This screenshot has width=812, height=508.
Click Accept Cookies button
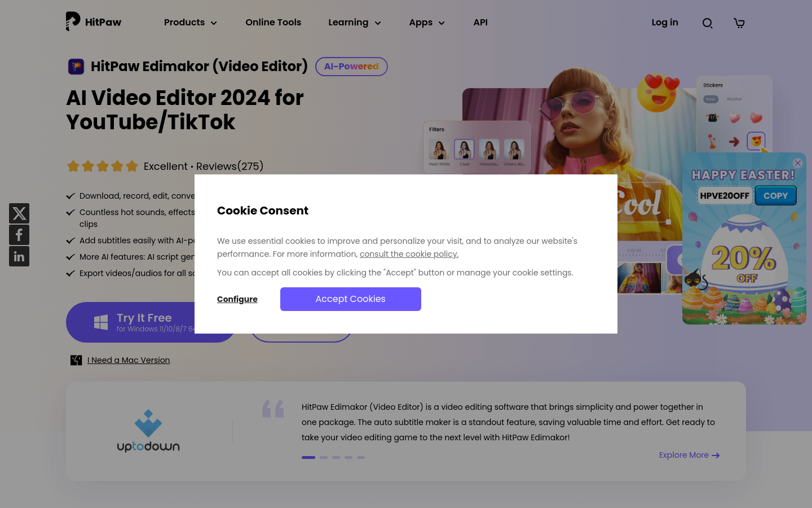pyautogui.click(x=351, y=299)
